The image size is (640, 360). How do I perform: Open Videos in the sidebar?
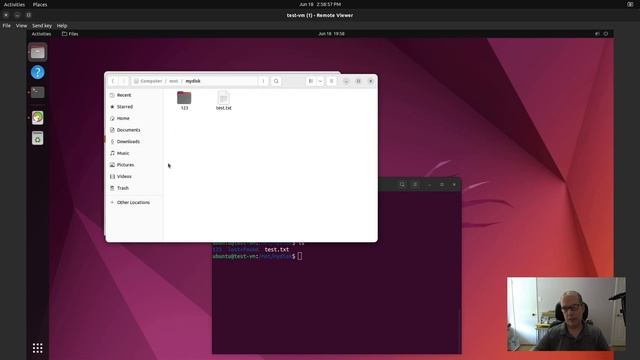[134, 176]
